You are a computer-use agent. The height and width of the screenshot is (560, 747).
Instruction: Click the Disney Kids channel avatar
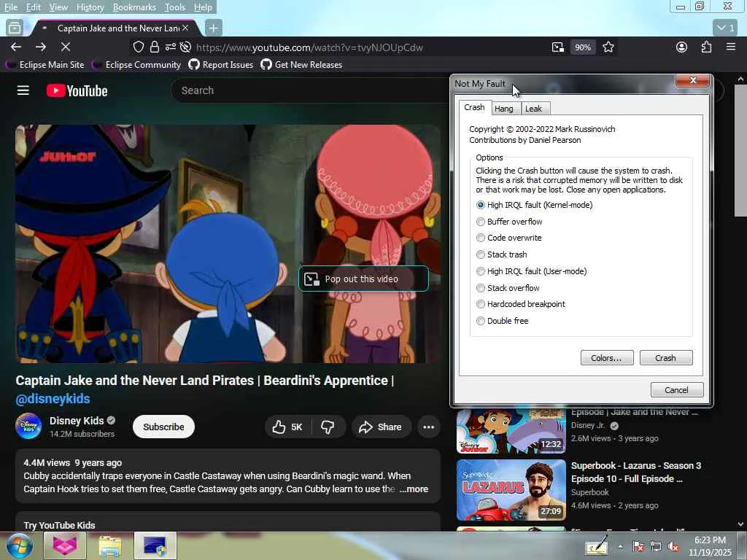[x=28, y=426]
